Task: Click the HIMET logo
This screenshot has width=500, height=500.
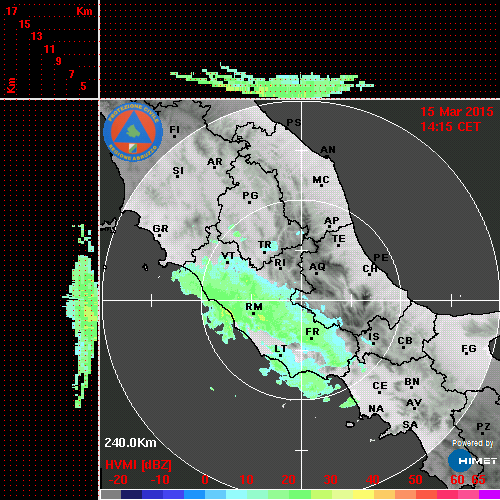Action: 473,461
